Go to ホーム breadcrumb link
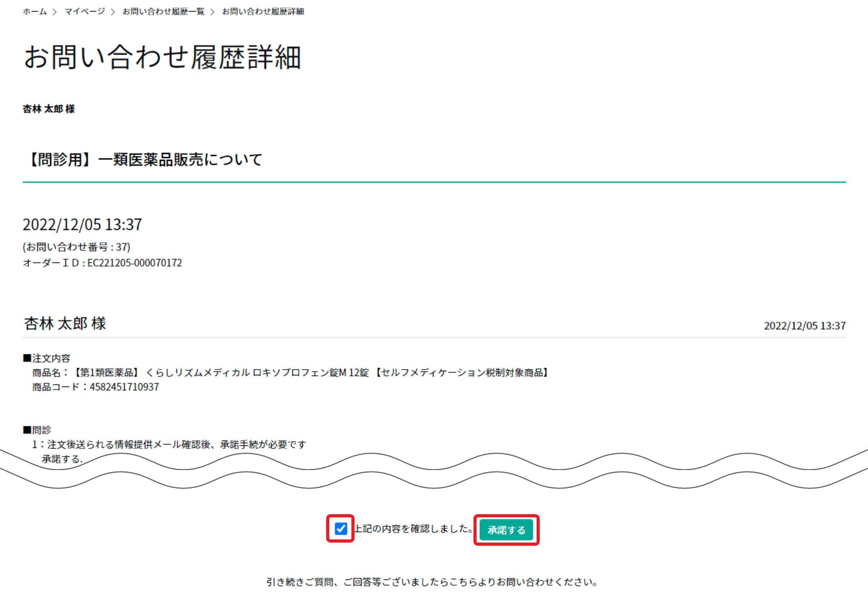 click(x=35, y=12)
